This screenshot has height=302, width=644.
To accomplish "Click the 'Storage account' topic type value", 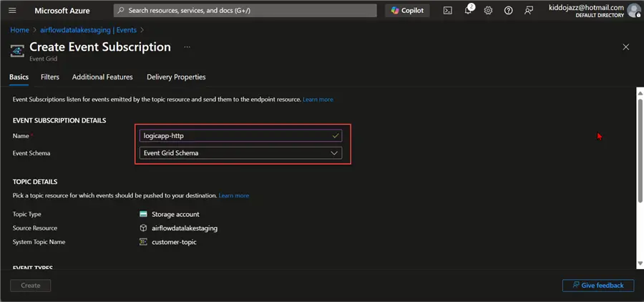I will [175, 214].
